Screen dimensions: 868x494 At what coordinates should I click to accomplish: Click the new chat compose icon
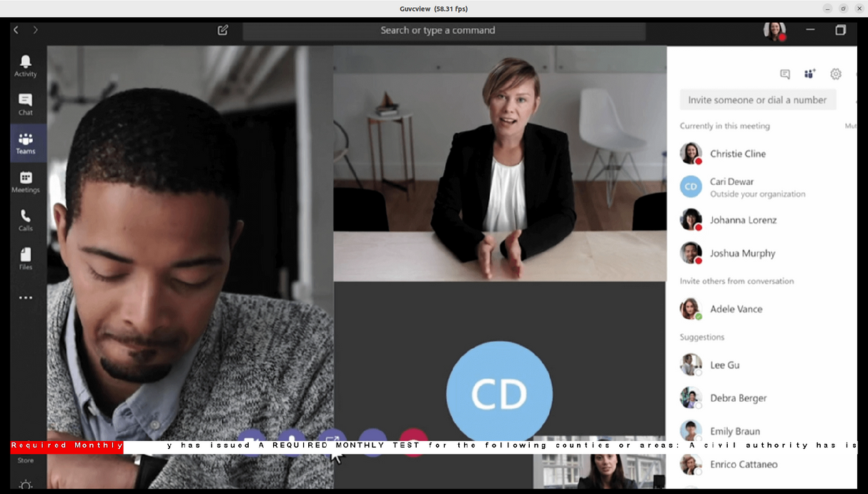223,30
